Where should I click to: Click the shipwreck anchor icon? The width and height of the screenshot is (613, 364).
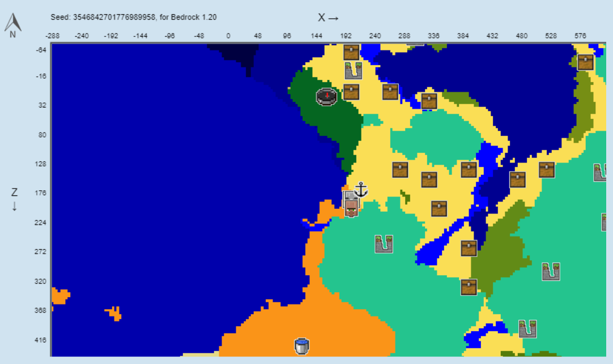[361, 190]
